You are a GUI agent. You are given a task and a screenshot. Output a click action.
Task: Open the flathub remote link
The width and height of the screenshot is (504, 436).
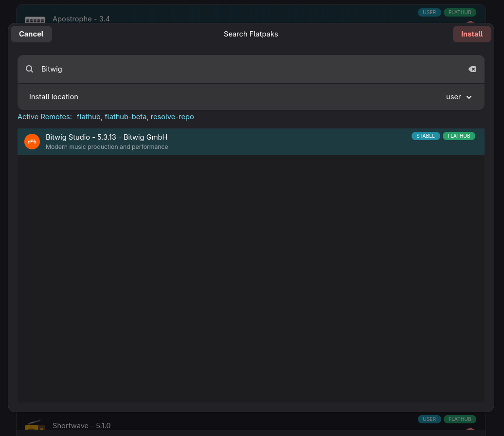point(89,117)
